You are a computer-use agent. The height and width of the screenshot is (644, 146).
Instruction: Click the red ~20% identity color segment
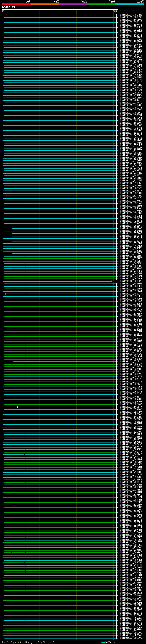click(x=16, y=4)
